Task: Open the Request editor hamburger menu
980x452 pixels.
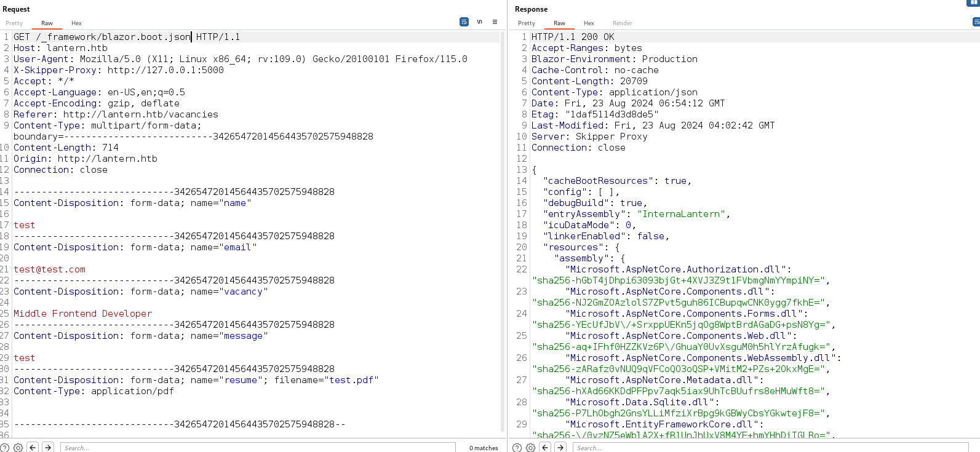Action: coord(495,22)
